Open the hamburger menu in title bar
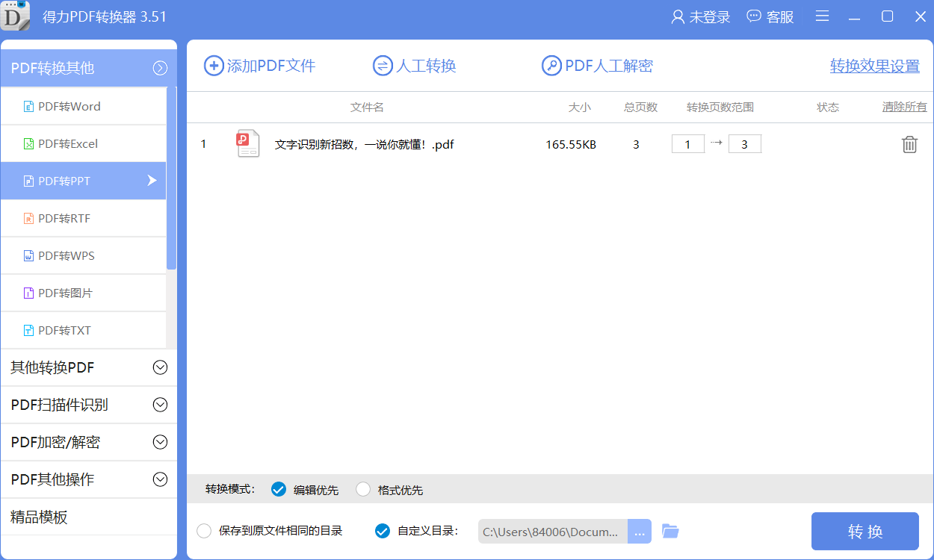Image resolution: width=934 pixels, height=560 pixels. [x=822, y=16]
